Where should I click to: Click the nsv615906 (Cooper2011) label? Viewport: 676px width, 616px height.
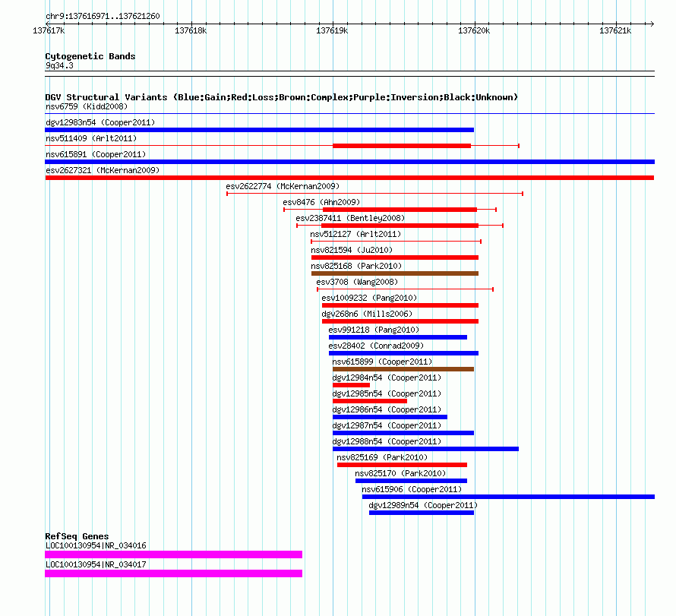(412, 489)
